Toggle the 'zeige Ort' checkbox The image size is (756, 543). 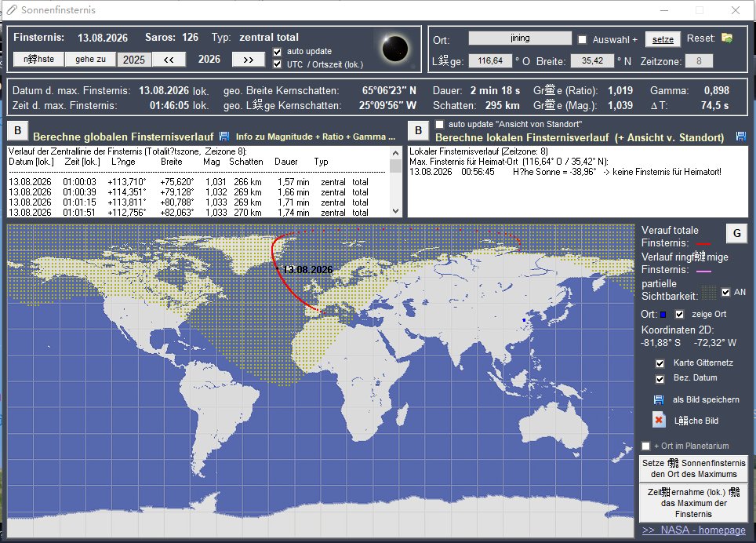680,315
